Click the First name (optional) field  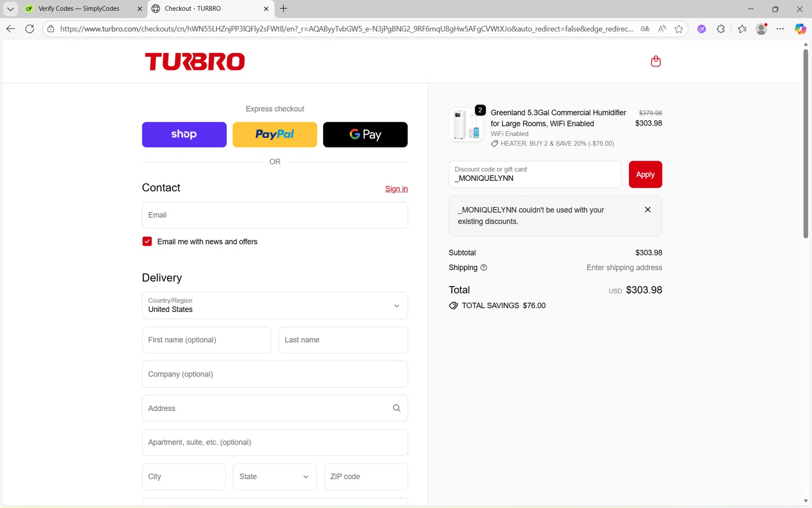[x=206, y=340]
